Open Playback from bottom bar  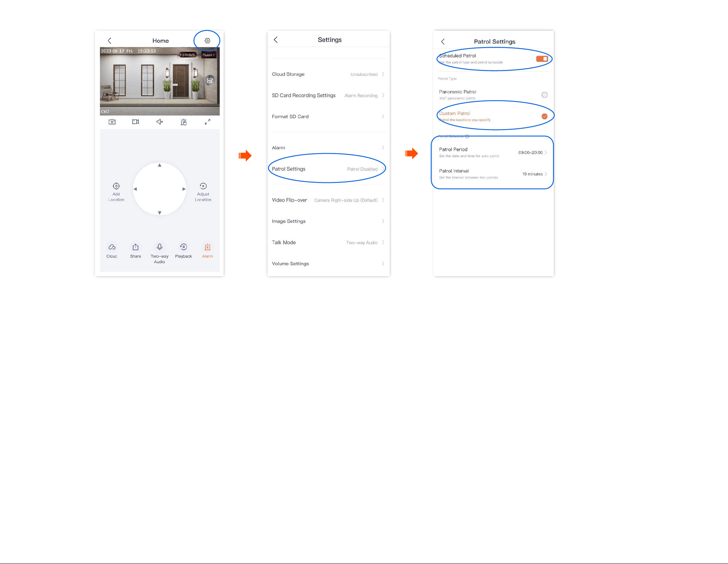tap(184, 250)
